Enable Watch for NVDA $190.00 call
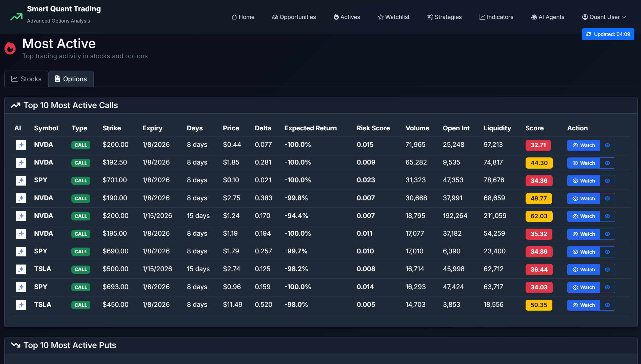This screenshot has width=641, height=364. (x=584, y=198)
